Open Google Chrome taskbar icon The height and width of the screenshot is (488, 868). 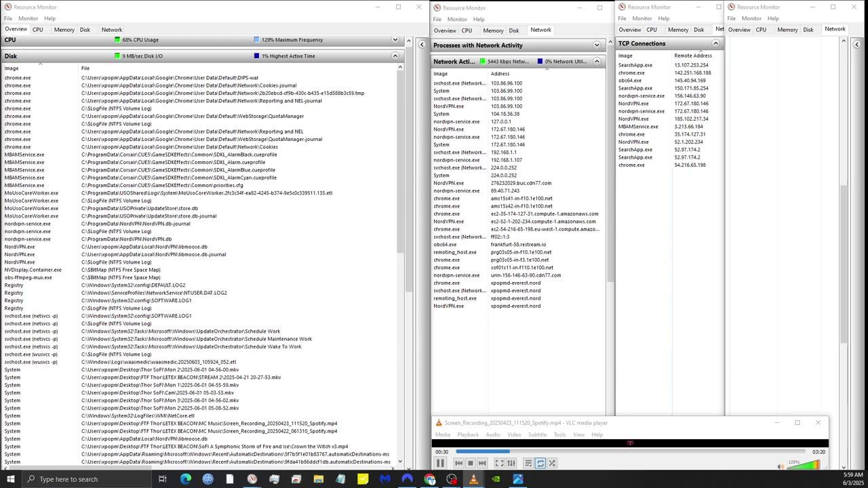[x=429, y=479]
